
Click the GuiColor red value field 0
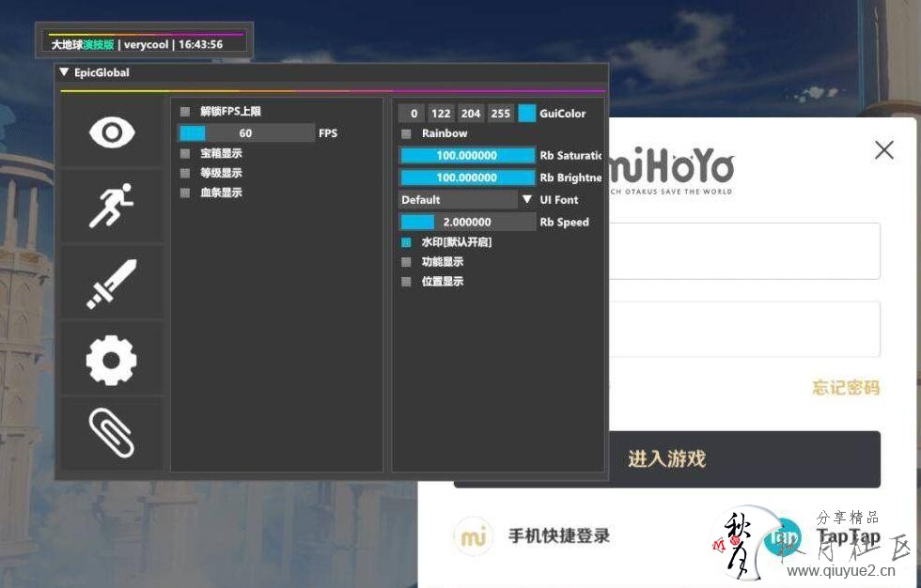414,114
